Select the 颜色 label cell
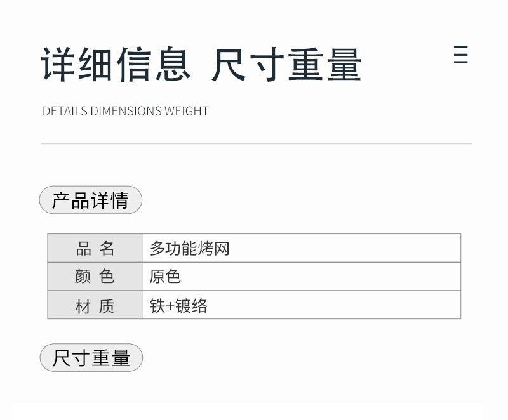Viewport: 508px width, 420px height. pyautogui.click(x=95, y=277)
